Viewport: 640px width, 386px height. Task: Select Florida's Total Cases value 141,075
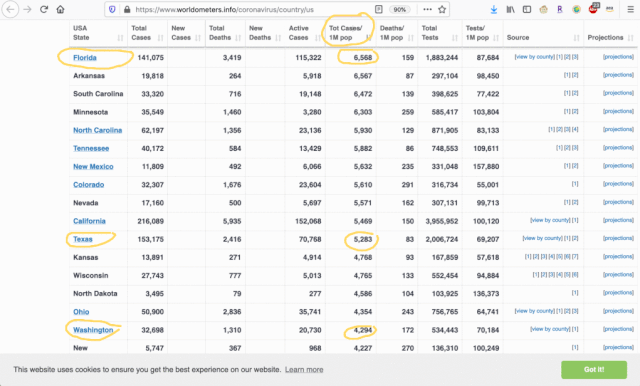point(150,58)
